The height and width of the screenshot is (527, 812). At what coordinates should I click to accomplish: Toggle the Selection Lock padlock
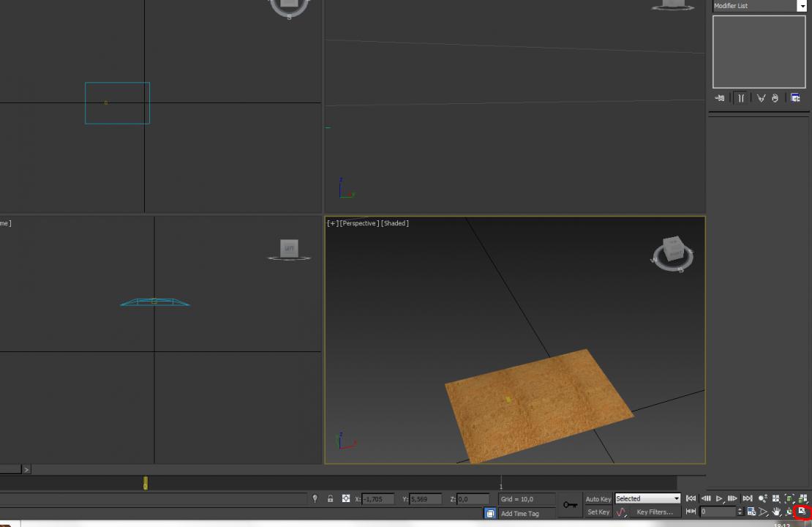point(330,499)
